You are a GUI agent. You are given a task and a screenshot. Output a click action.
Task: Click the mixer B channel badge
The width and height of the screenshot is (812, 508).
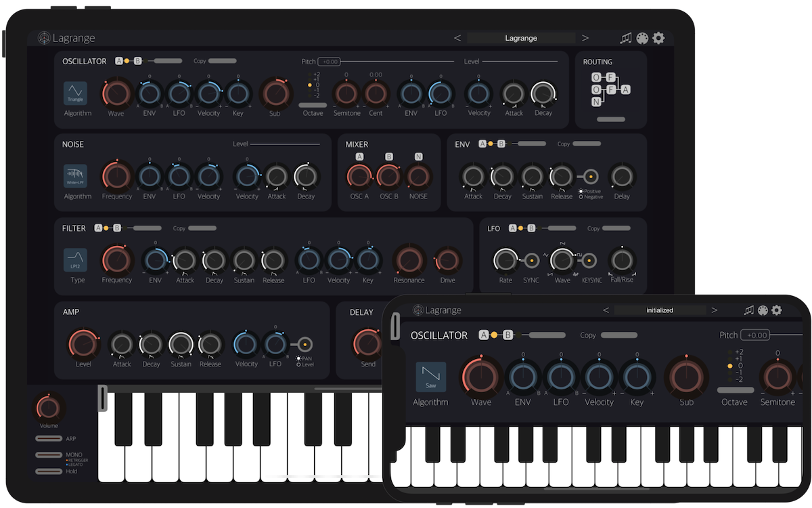click(x=389, y=156)
